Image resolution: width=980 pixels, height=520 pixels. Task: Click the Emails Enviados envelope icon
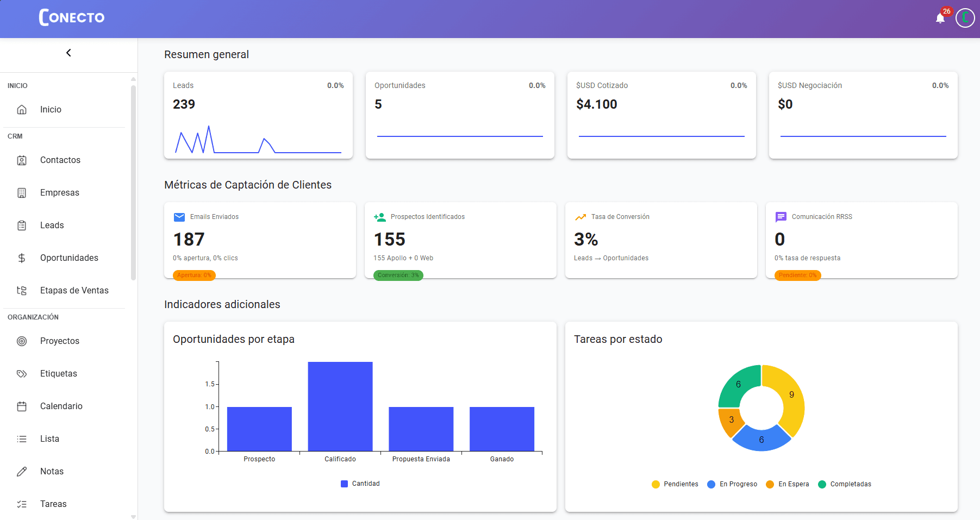tap(179, 217)
